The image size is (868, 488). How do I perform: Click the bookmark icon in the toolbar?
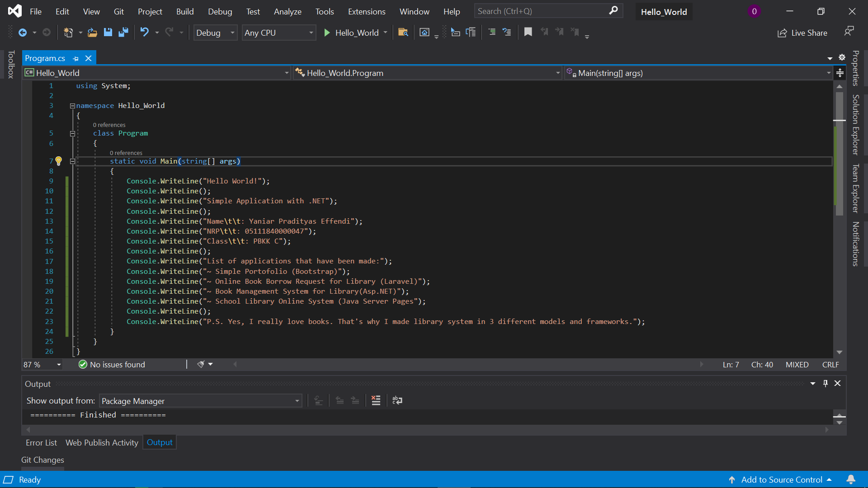[x=528, y=32]
